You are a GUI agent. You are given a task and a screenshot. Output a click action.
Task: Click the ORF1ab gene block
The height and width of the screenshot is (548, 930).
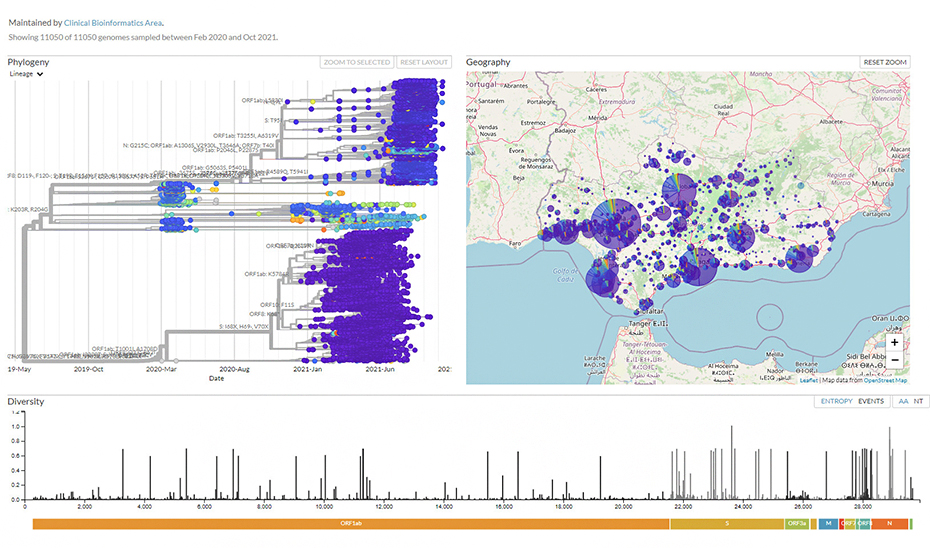(x=350, y=523)
